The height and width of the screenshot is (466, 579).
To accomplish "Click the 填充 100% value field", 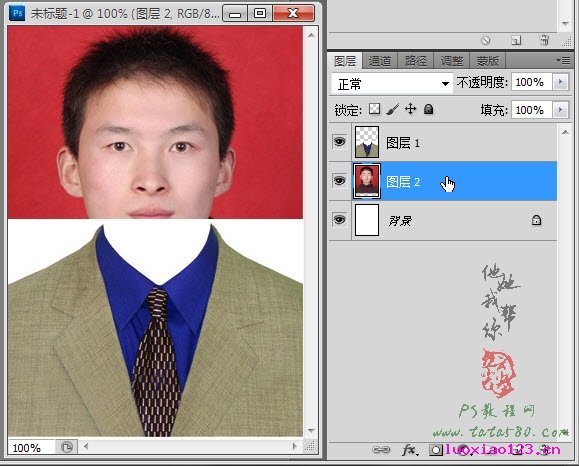I will coord(531,110).
